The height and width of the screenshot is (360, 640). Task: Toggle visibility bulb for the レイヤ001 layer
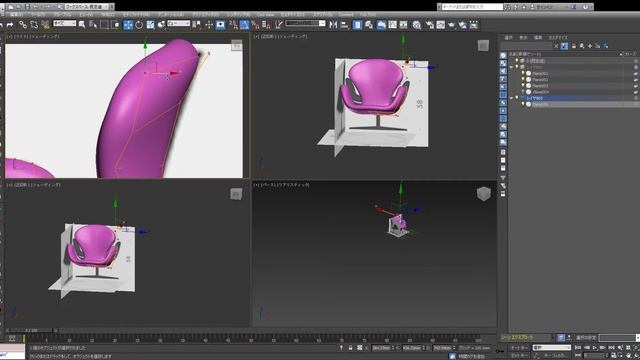point(517,98)
